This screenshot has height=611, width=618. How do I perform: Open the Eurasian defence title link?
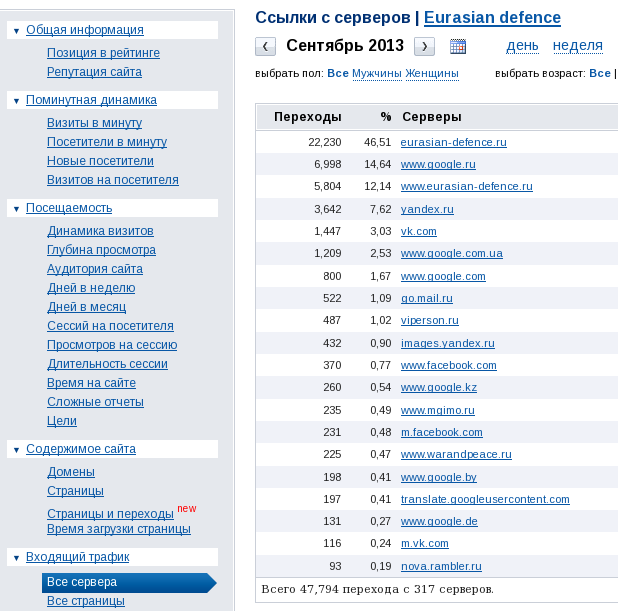tap(492, 18)
